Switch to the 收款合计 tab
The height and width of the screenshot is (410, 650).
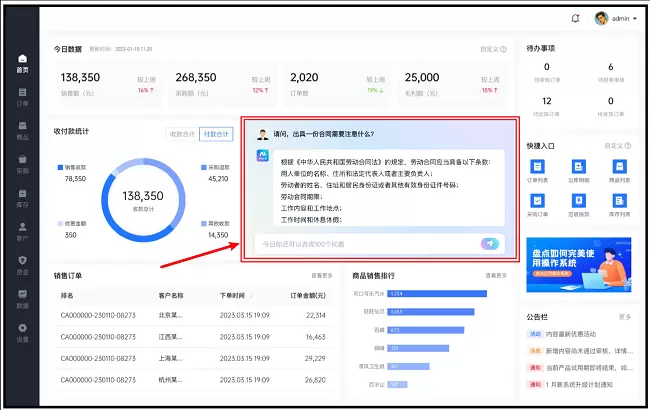(x=182, y=133)
